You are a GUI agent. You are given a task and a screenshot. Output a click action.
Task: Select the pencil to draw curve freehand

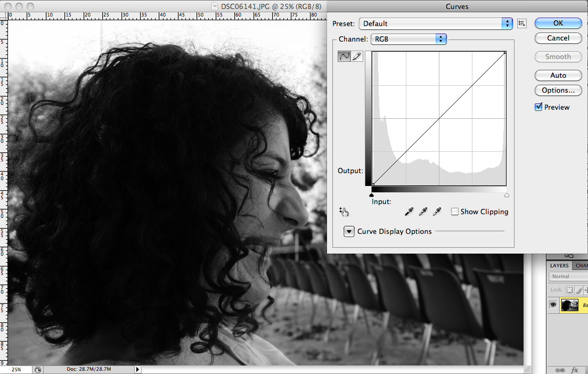point(357,55)
